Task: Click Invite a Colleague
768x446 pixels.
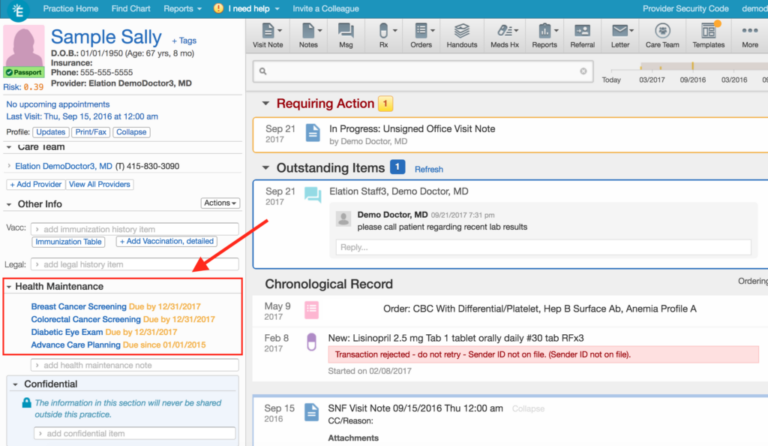Action: click(326, 9)
